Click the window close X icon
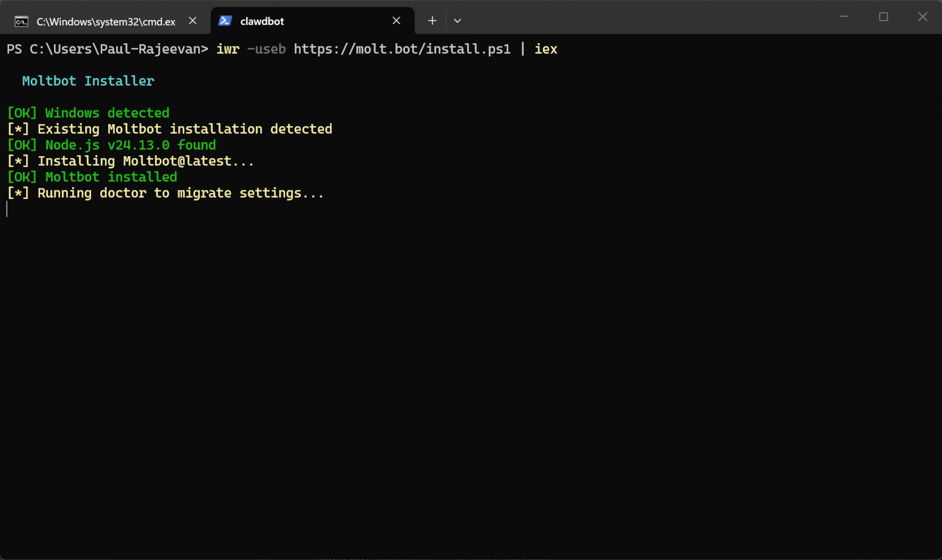The image size is (942, 560). [922, 17]
